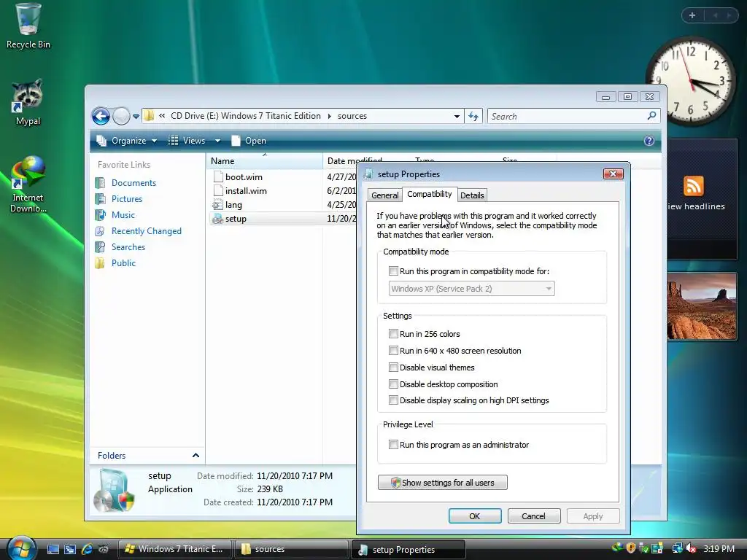Click the network connection tray icon
Screen dimensions: 747x560
[x=678, y=548]
